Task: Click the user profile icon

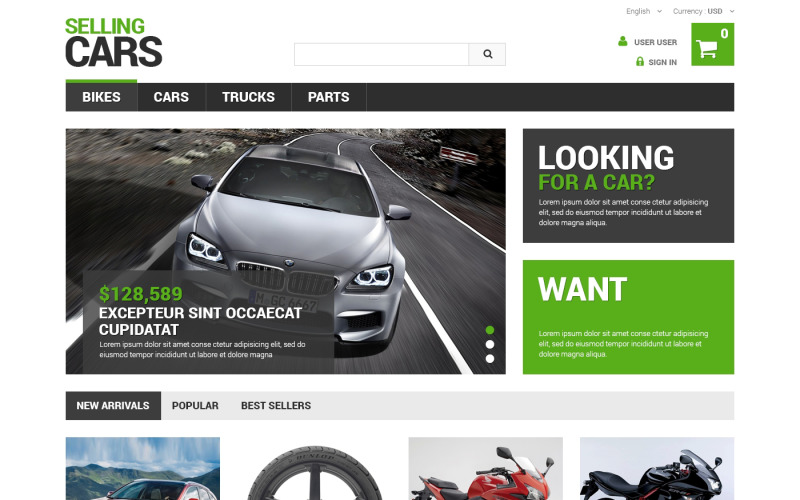Action: pyautogui.click(x=623, y=42)
